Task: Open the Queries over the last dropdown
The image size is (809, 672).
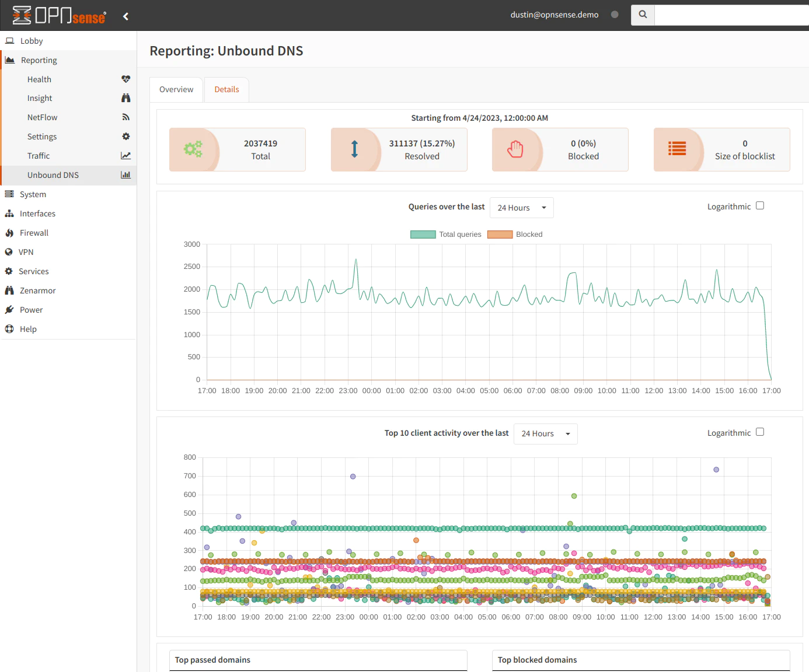Action: [x=521, y=208]
